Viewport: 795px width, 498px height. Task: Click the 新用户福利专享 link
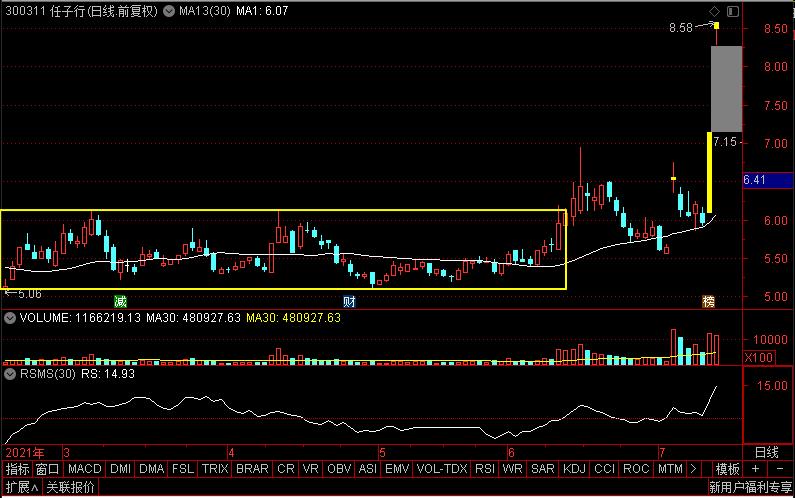750,487
